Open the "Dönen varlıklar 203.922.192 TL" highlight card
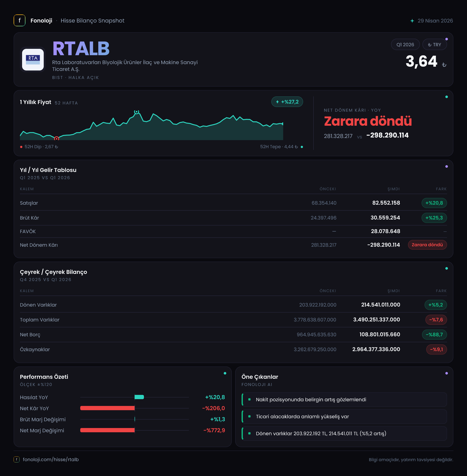Image resolution: width=467 pixels, height=476 pixels. click(344, 434)
